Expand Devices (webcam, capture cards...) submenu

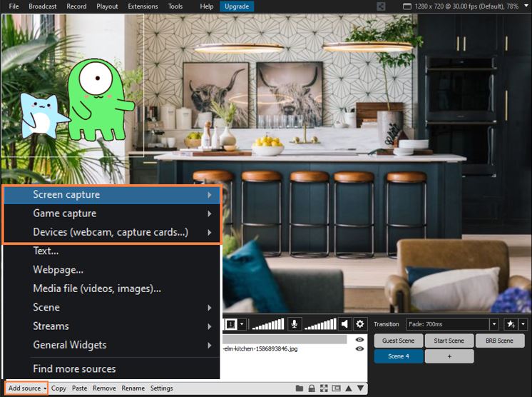(112, 232)
